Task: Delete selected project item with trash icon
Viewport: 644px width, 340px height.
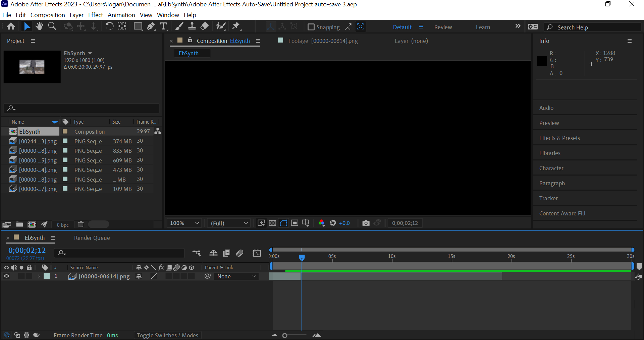Action: [81, 224]
